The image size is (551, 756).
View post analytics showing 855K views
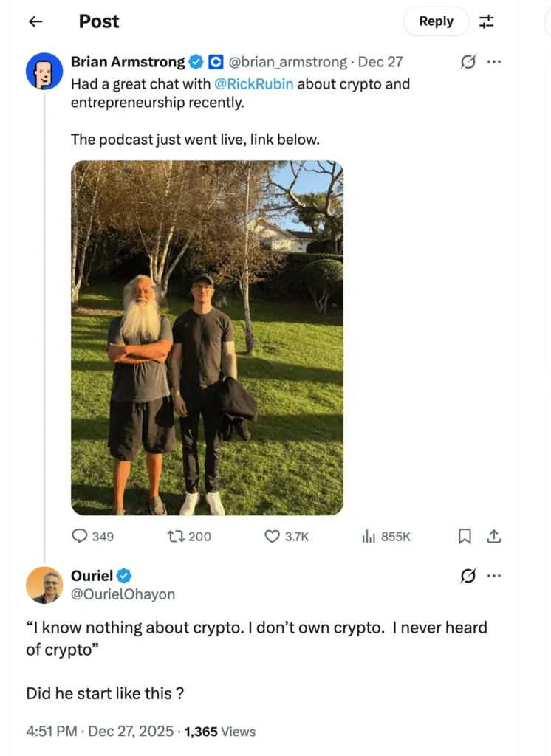coord(369,537)
